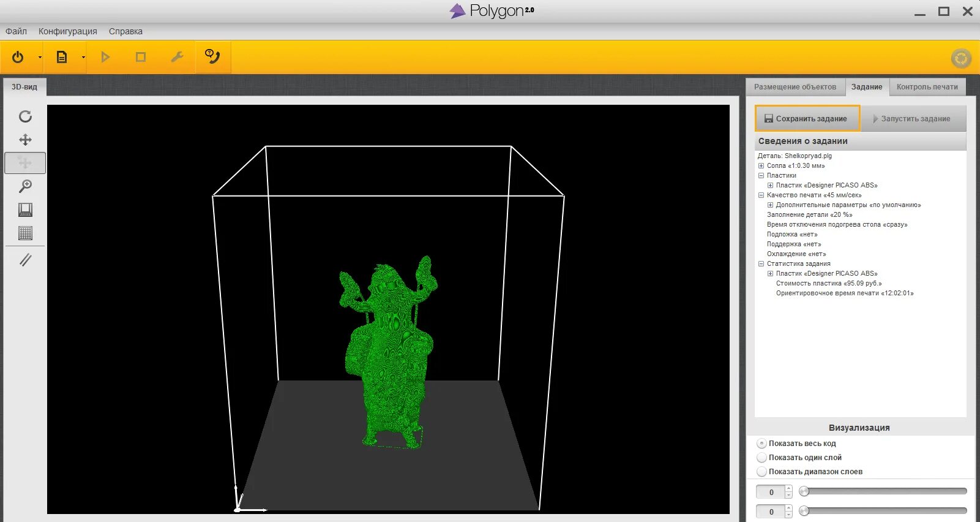
Task: Switch to Размещение объектов tab
Action: [x=795, y=87]
